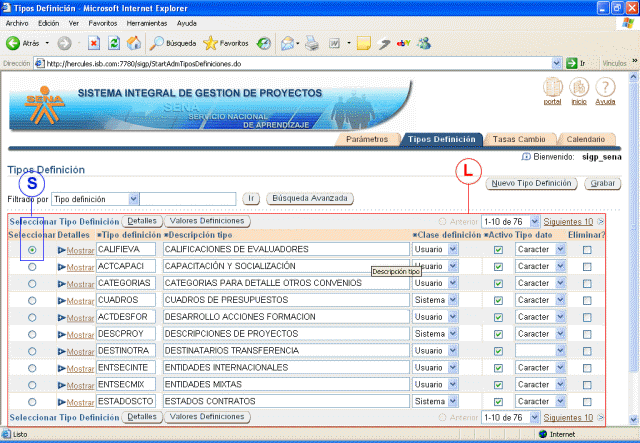640x443 pixels.
Task: Click the Siguientes arrow icon in top pager
Action: pos(600,222)
